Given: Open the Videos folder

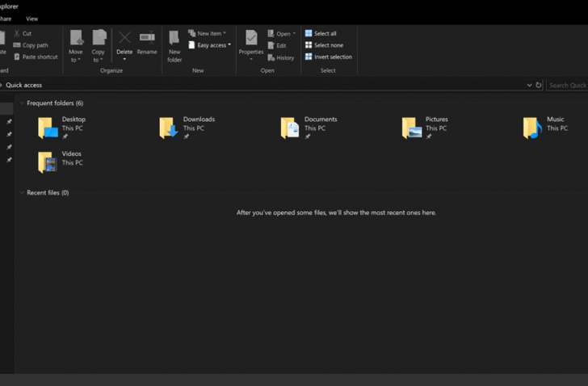Looking at the screenshot, I should [61, 162].
